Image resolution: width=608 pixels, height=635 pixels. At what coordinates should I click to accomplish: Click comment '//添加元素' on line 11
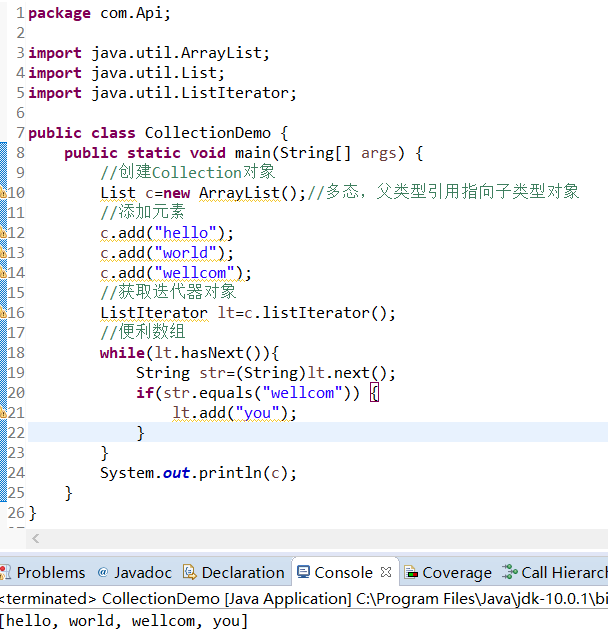pos(143,212)
